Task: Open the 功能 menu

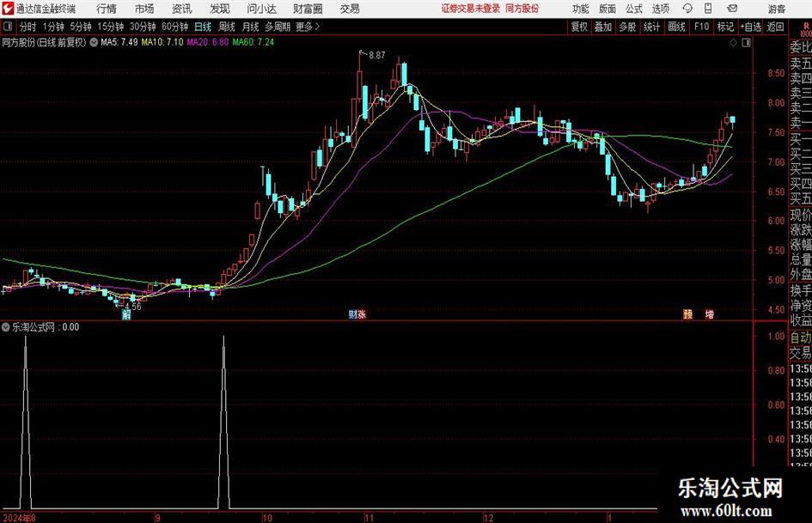Action: point(581,9)
